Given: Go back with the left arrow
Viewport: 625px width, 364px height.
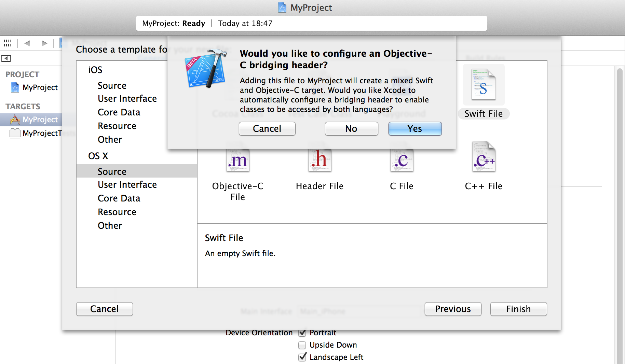Looking at the screenshot, I should (x=28, y=43).
